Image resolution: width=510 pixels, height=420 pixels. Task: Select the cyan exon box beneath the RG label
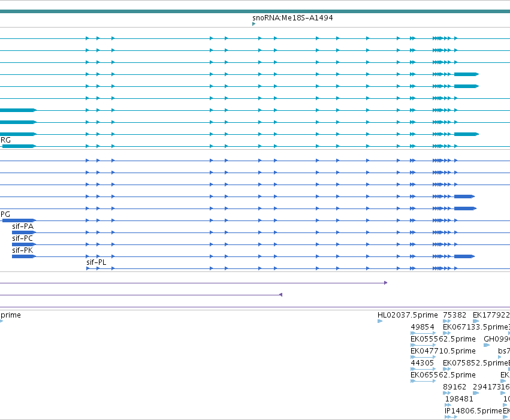coord(19,146)
